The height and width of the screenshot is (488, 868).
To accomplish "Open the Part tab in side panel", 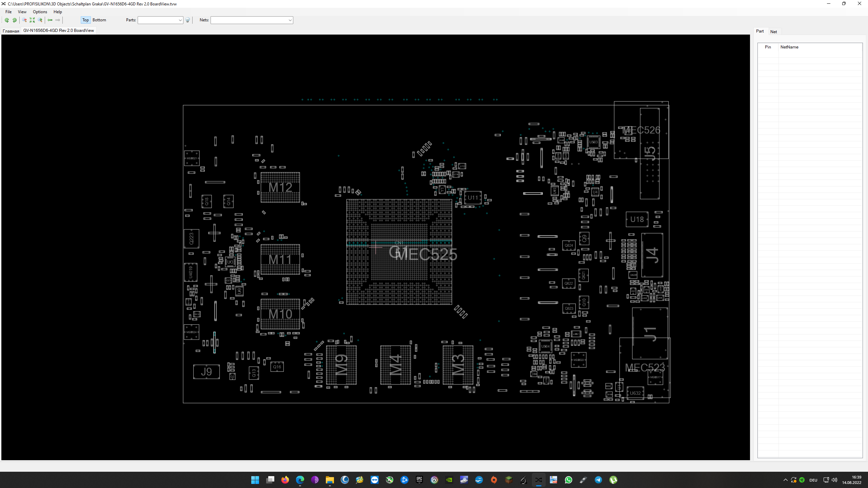I will click(x=760, y=31).
